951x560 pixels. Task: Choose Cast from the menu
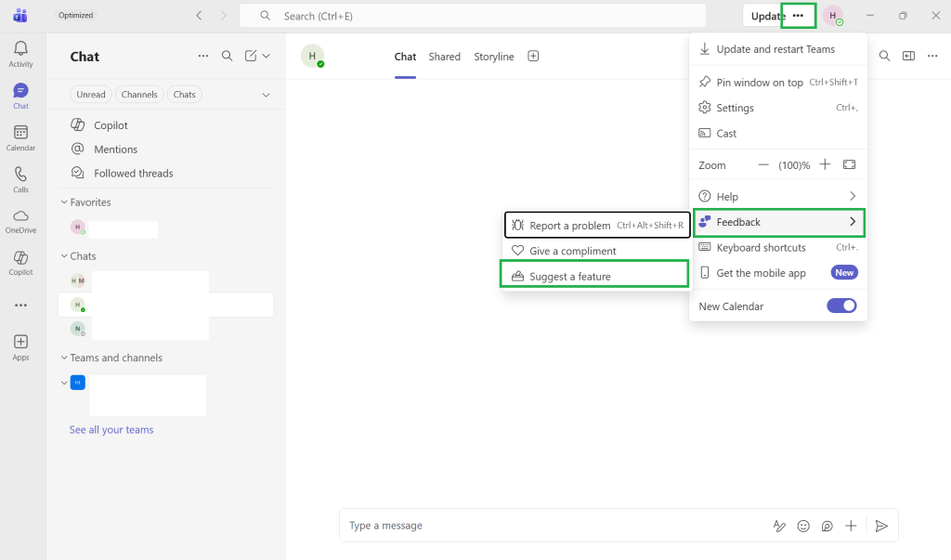tap(778, 133)
